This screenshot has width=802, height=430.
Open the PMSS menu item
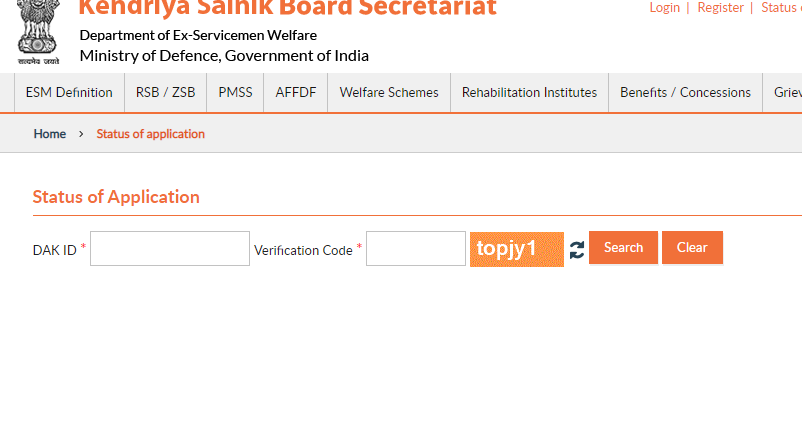[235, 93]
